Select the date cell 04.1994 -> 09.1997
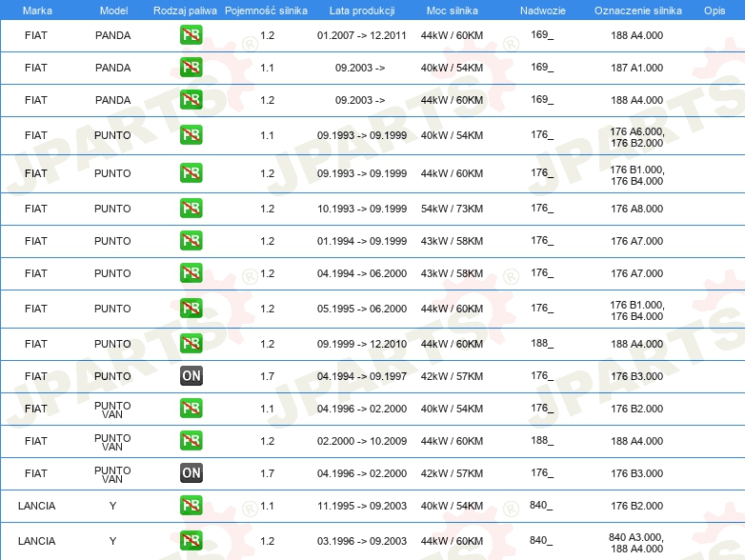This screenshot has height=560, width=745. [x=362, y=376]
